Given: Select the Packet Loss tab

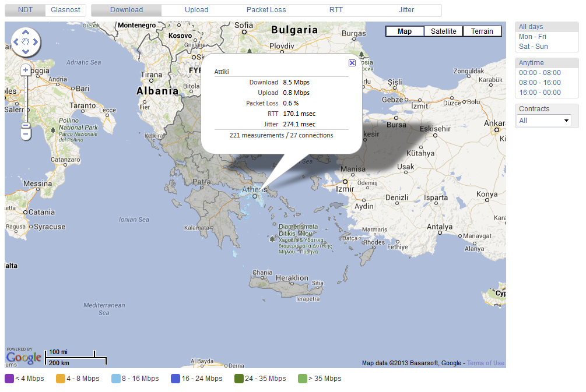Looking at the screenshot, I should coord(266,10).
